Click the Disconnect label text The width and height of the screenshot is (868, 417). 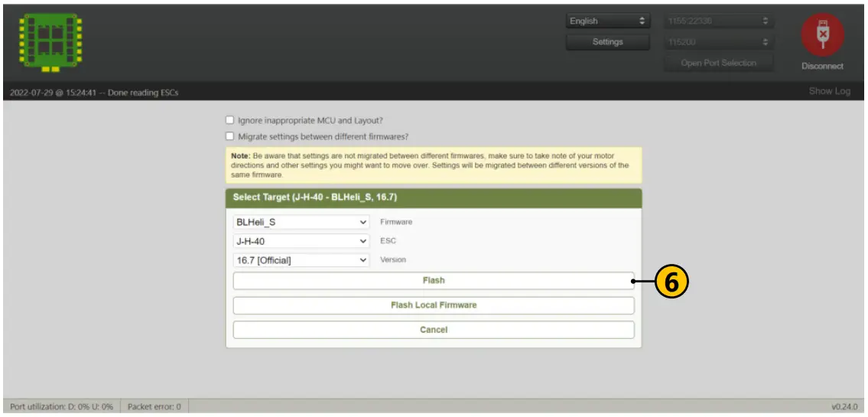tap(822, 66)
